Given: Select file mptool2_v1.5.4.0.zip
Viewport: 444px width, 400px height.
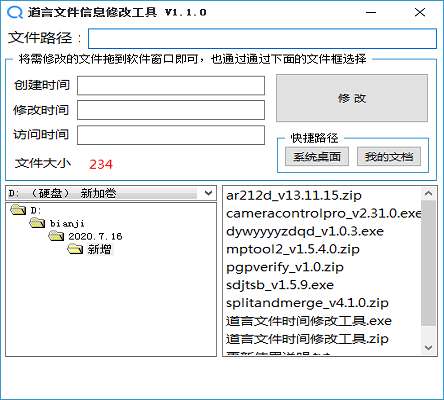Looking at the screenshot, I should pos(293,249).
